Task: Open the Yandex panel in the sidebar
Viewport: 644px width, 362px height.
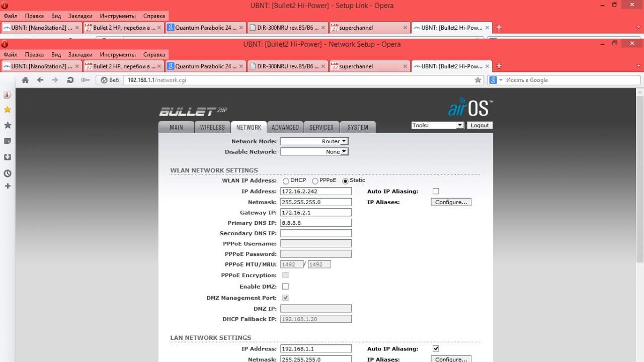Action: (x=8, y=95)
